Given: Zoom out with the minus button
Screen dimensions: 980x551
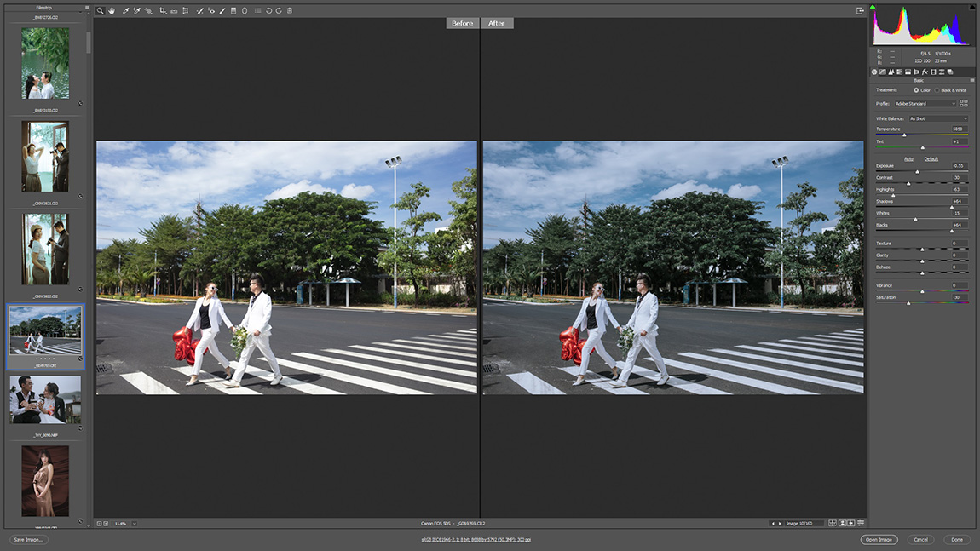Looking at the screenshot, I should coord(99,524).
